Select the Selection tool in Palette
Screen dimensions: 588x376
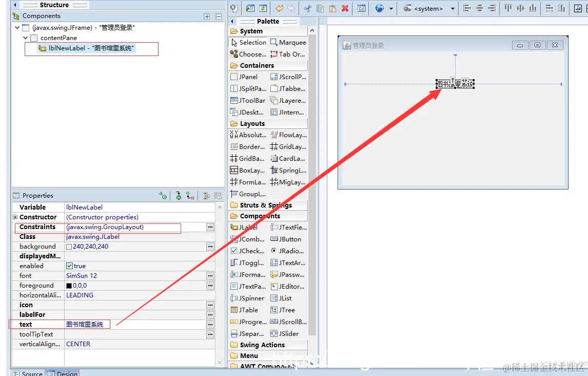[x=248, y=43]
